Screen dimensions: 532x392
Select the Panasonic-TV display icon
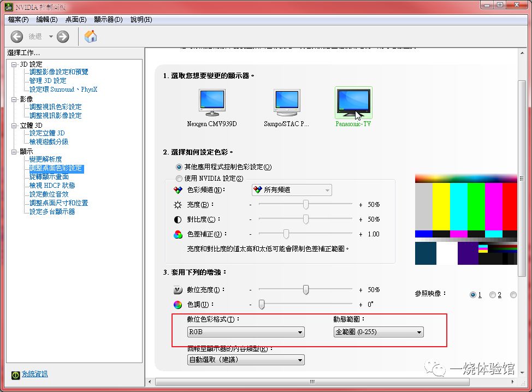click(x=353, y=102)
